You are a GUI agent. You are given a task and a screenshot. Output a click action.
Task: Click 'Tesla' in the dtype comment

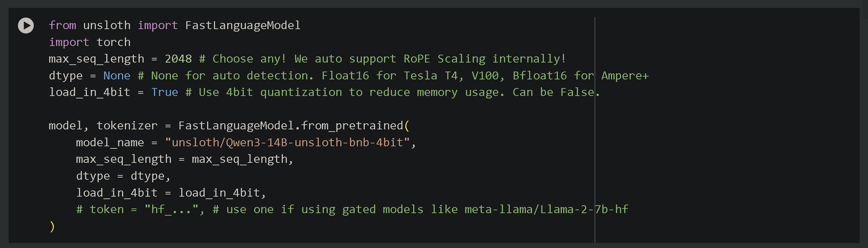tap(420, 76)
